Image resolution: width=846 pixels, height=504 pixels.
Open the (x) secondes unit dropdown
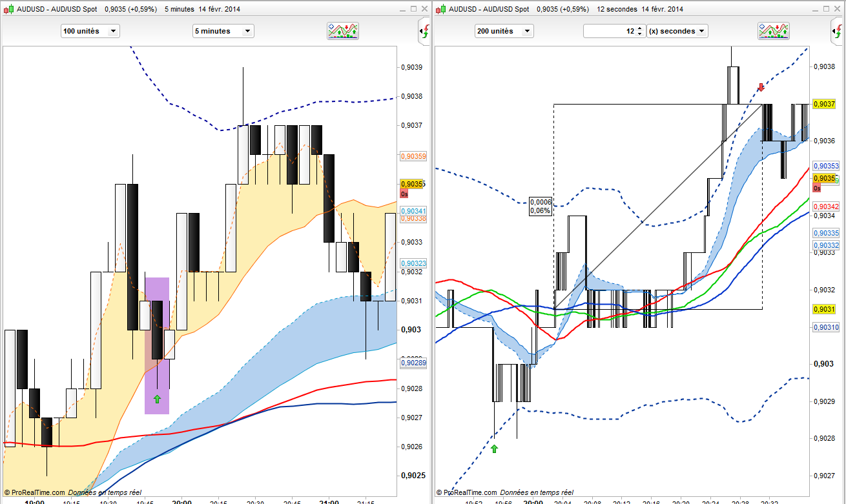click(x=678, y=31)
